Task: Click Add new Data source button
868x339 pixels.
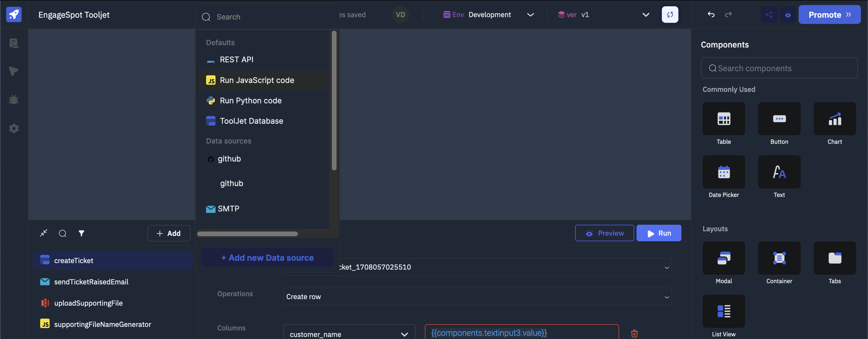Action: (267, 258)
